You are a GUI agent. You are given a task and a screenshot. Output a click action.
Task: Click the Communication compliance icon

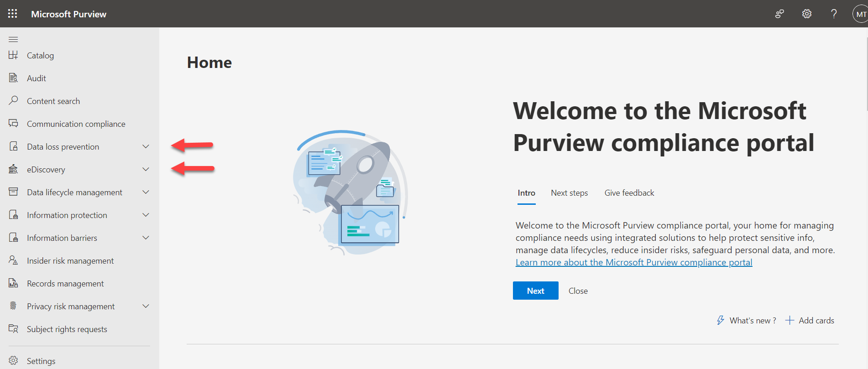13,123
